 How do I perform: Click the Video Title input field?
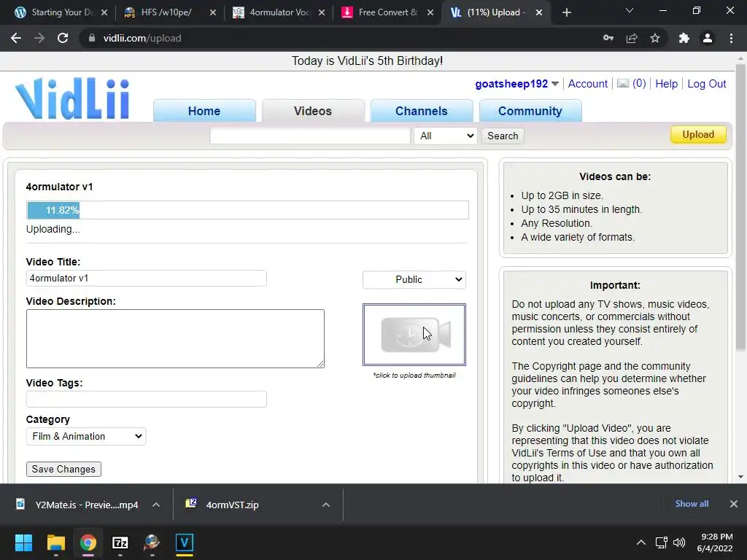pos(146,278)
